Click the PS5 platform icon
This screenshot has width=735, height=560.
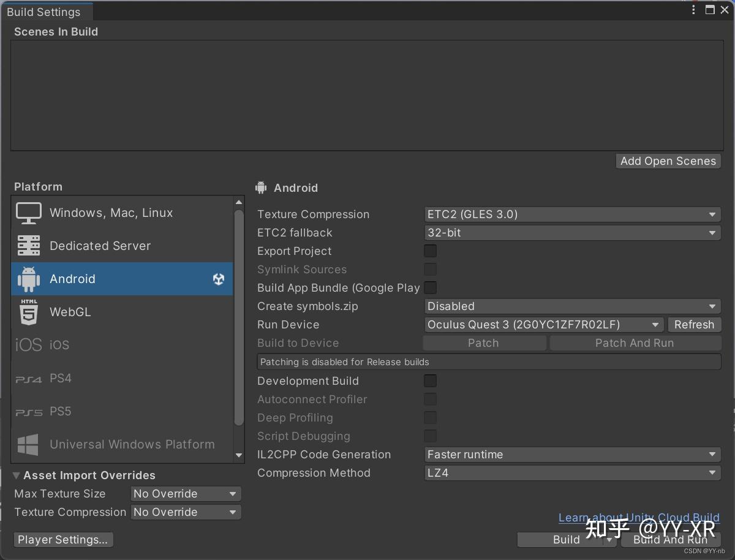[x=28, y=411]
